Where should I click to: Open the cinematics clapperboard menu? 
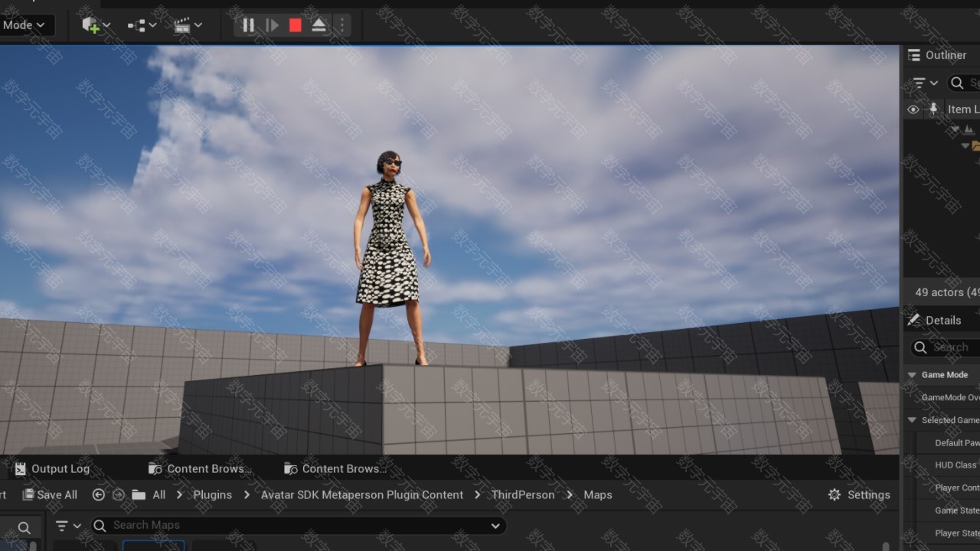188,25
